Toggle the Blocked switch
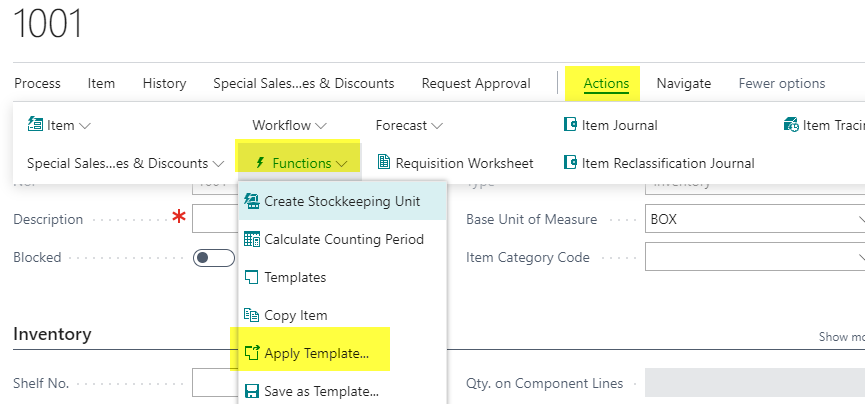 coord(213,258)
